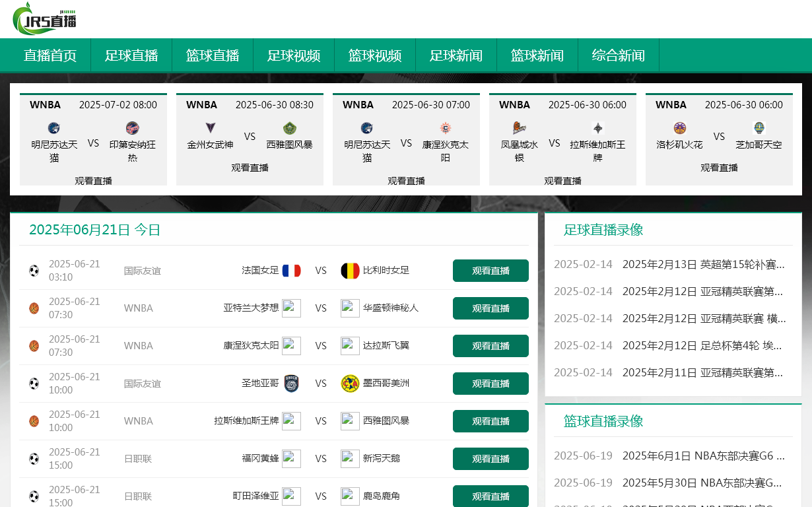Click the 鹿岛鹿角 team name
Image resolution: width=812 pixels, height=507 pixels.
tap(382, 496)
